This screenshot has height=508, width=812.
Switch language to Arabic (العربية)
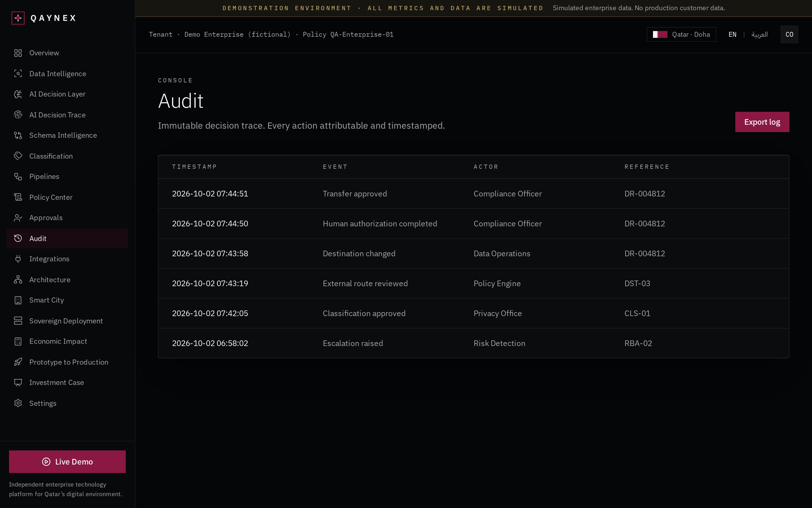759,34
